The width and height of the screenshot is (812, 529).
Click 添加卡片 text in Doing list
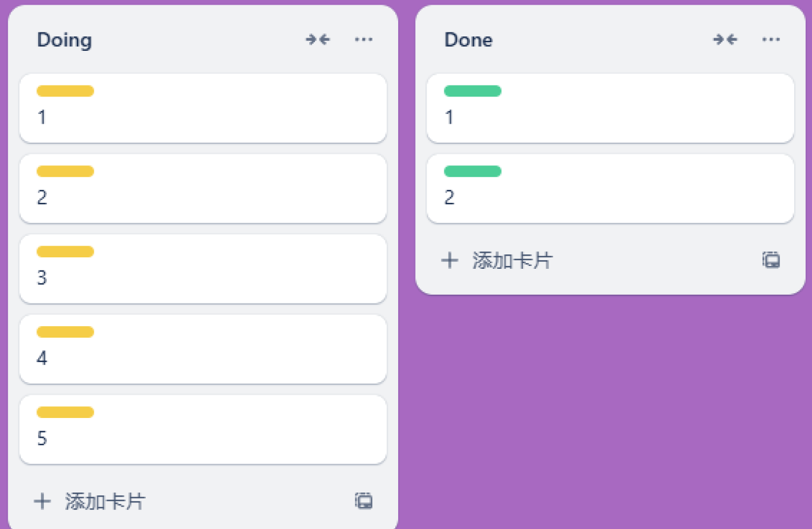[x=105, y=501]
